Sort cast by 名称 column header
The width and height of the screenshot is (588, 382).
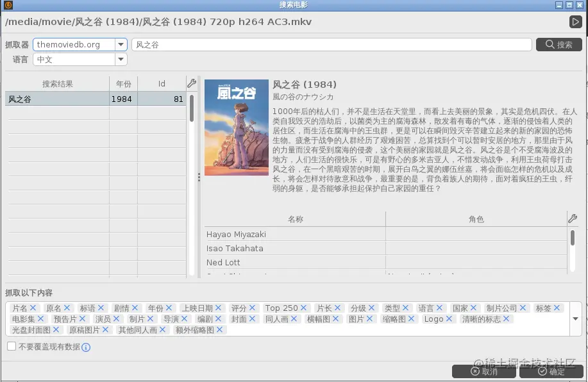click(x=296, y=219)
